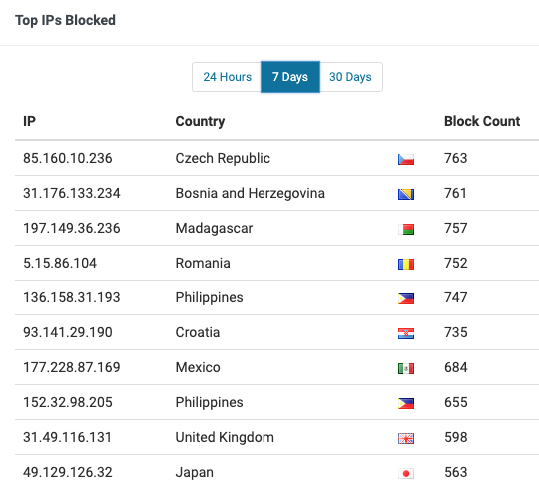Select IP address 85.160.10.236
This screenshot has width=539, height=500.
tap(68, 158)
